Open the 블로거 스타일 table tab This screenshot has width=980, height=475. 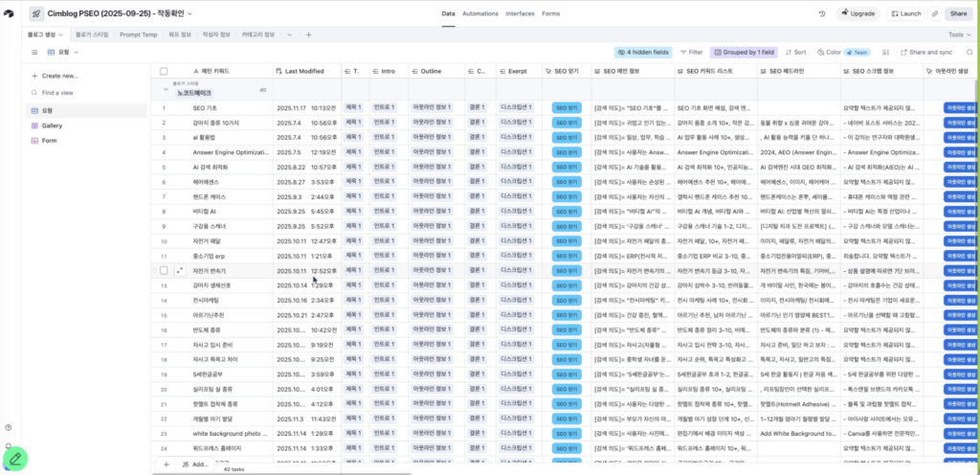[x=92, y=35]
